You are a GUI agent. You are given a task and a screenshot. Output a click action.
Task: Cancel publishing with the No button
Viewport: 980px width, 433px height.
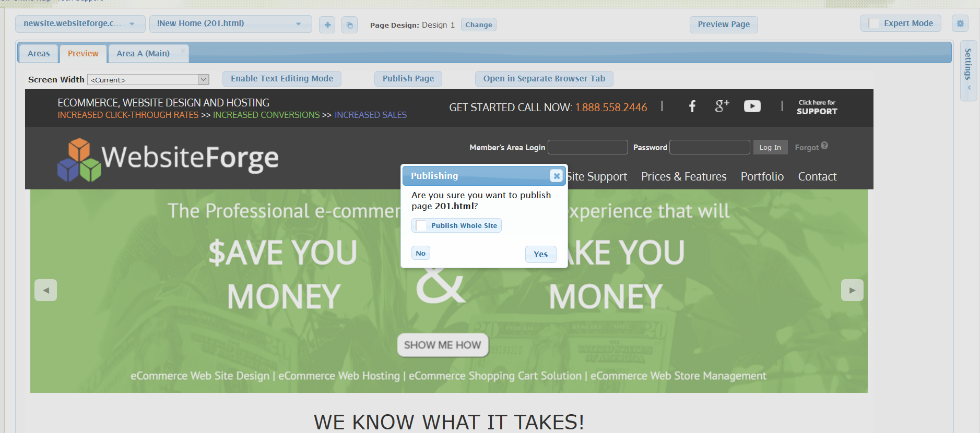pos(421,253)
